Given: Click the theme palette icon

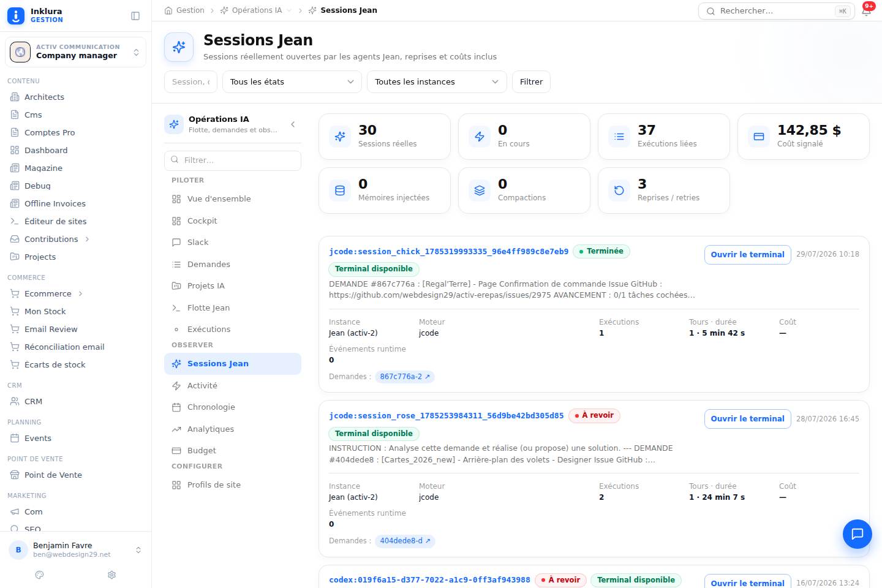Looking at the screenshot, I should (x=40, y=575).
